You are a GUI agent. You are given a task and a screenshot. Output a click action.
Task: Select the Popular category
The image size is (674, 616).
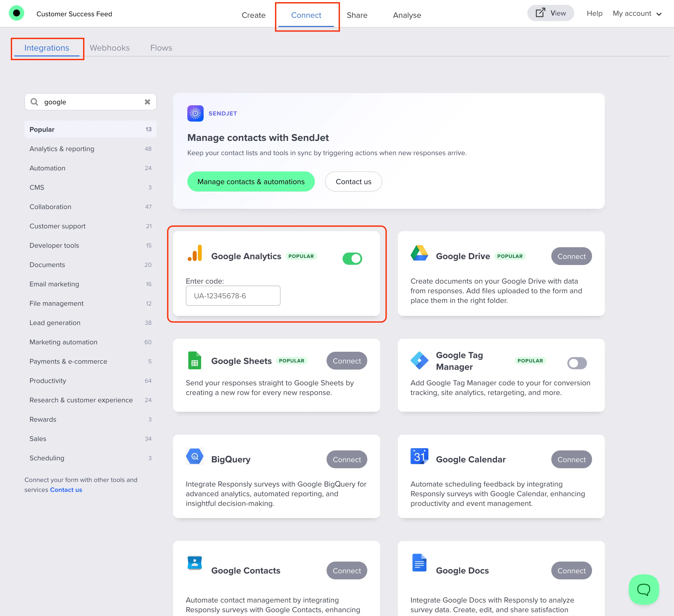(x=91, y=129)
